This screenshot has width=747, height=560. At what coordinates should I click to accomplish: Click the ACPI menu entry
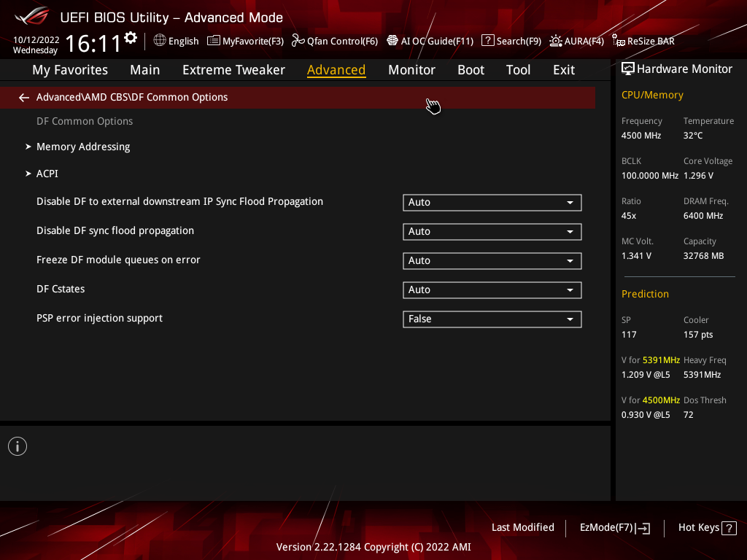(x=47, y=174)
